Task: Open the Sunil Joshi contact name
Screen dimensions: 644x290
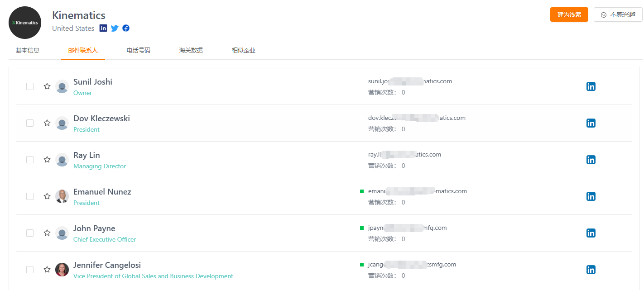Action: [93, 82]
